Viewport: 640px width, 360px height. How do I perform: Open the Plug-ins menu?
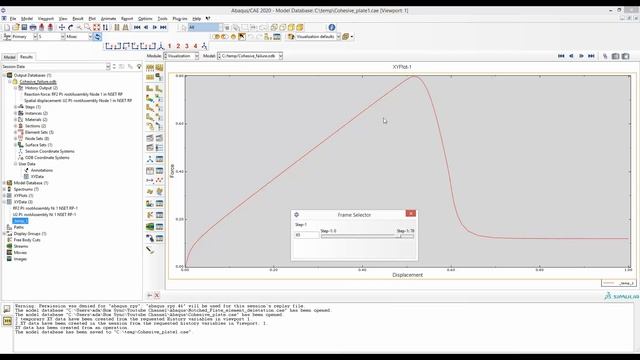[180, 18]
